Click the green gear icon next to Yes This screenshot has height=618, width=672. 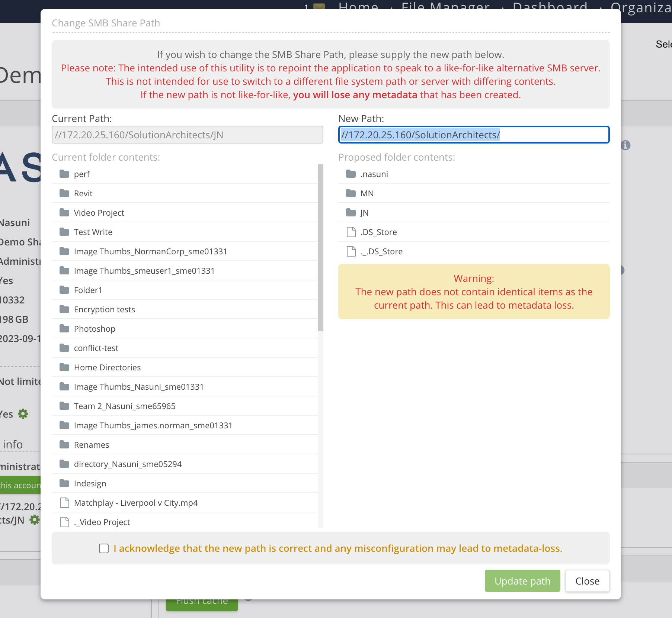pos(23,414)
